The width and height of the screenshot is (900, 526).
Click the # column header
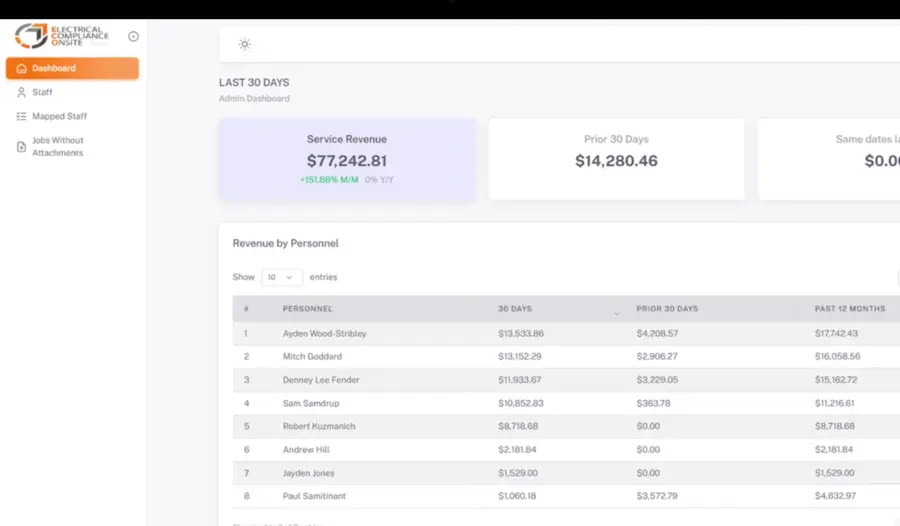[246, 309]
